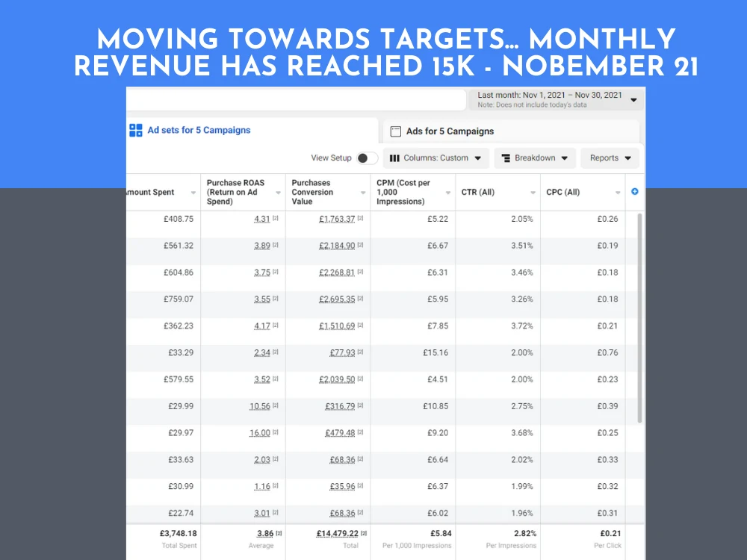Click the Ad sets grid icon

[135, 131]
